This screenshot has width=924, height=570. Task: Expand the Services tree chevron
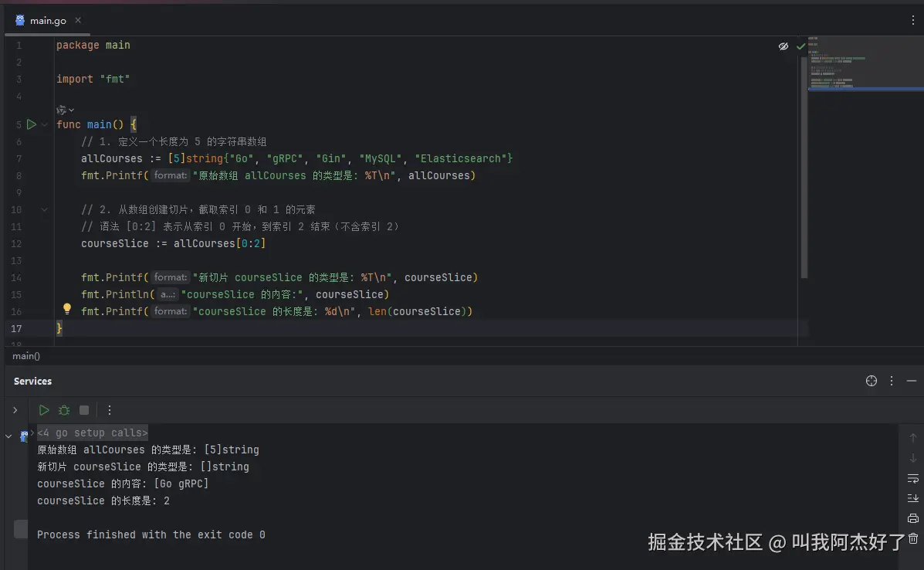click(15, 410)
